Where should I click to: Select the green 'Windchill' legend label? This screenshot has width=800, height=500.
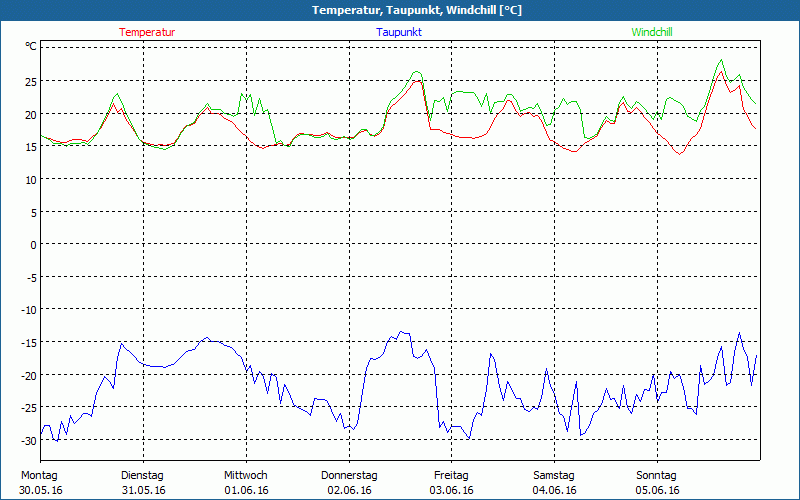click(652, 32)
